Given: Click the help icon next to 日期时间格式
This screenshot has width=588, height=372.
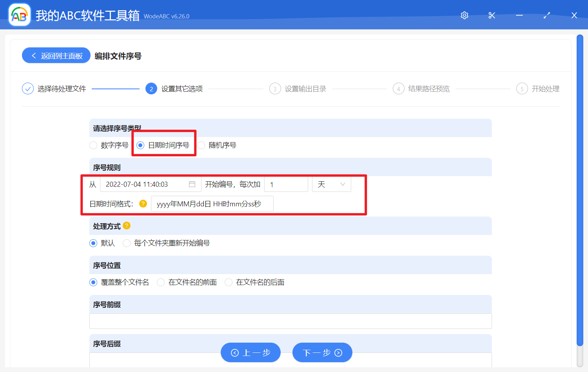Looking at the screenshot, I should [143, 204].
